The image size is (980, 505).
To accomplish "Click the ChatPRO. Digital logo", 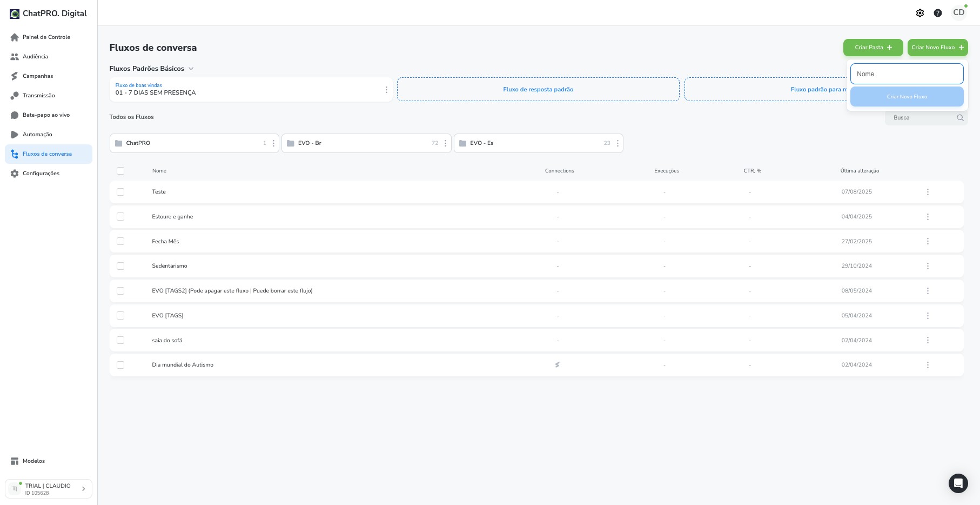I will pos(49,14).
